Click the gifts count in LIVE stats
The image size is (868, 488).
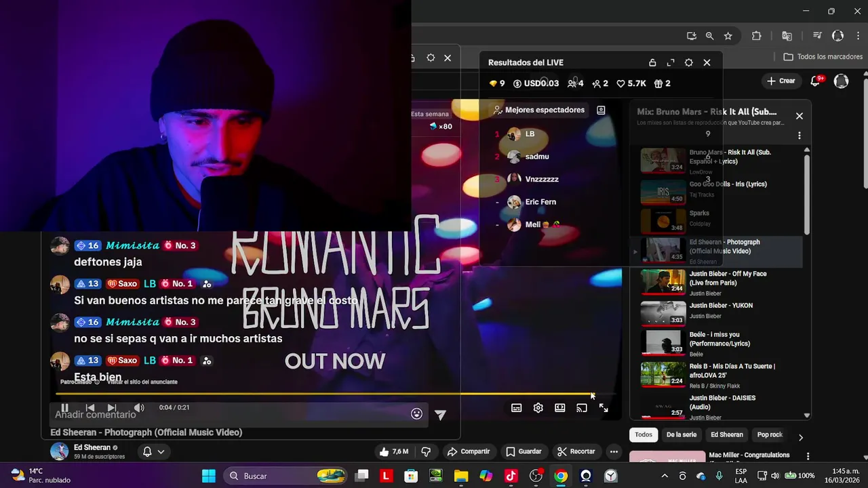click(662, 83)
